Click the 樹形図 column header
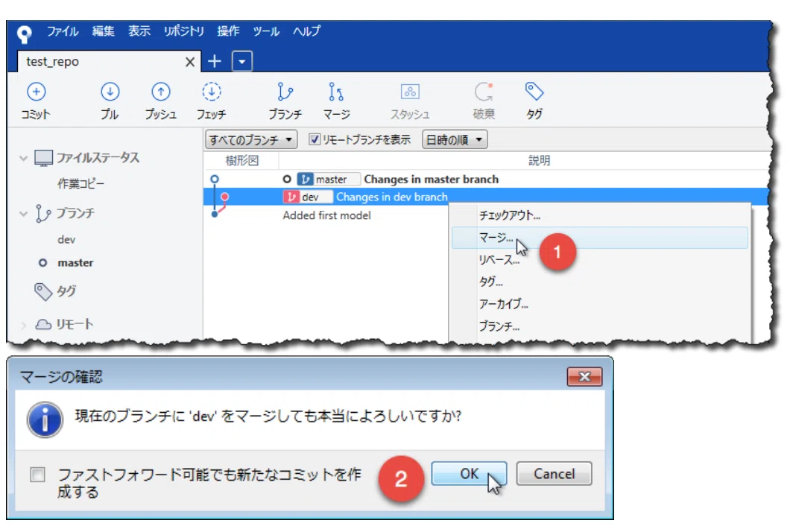 click(241, 161)
